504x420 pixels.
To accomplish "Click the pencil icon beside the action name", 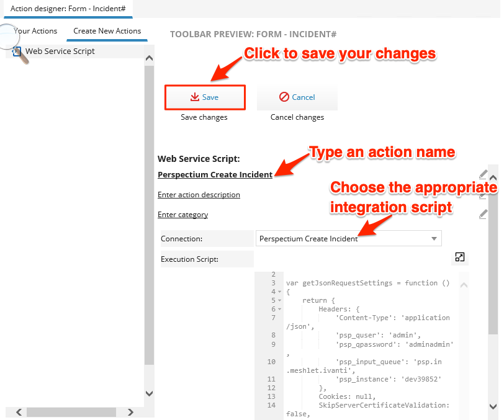I will click(x=483, y=174).
